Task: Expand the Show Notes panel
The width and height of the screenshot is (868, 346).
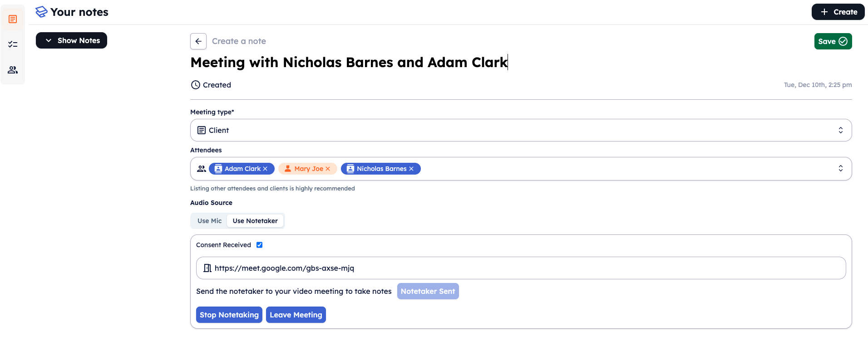Action: 71,40
